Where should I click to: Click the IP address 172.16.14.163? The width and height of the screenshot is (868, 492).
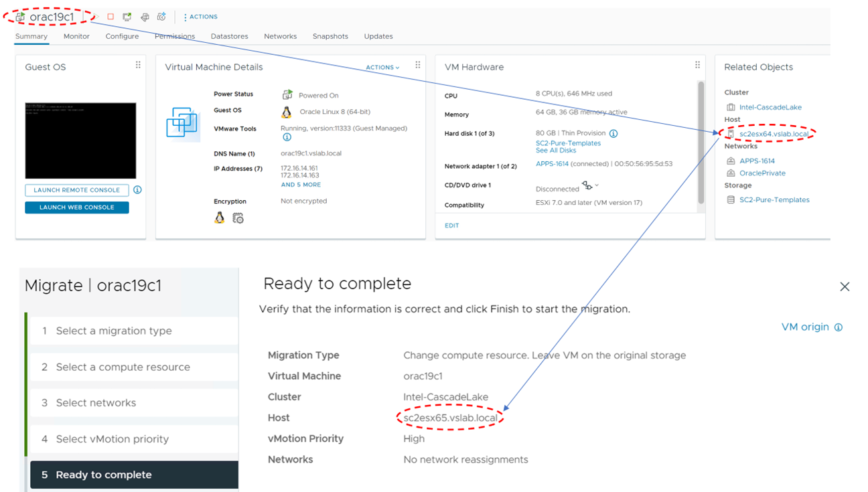299,175
